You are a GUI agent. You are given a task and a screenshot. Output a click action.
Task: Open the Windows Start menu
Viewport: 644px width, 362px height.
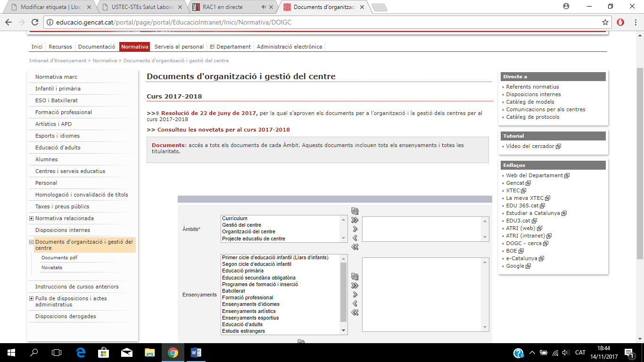coord(11,352)
